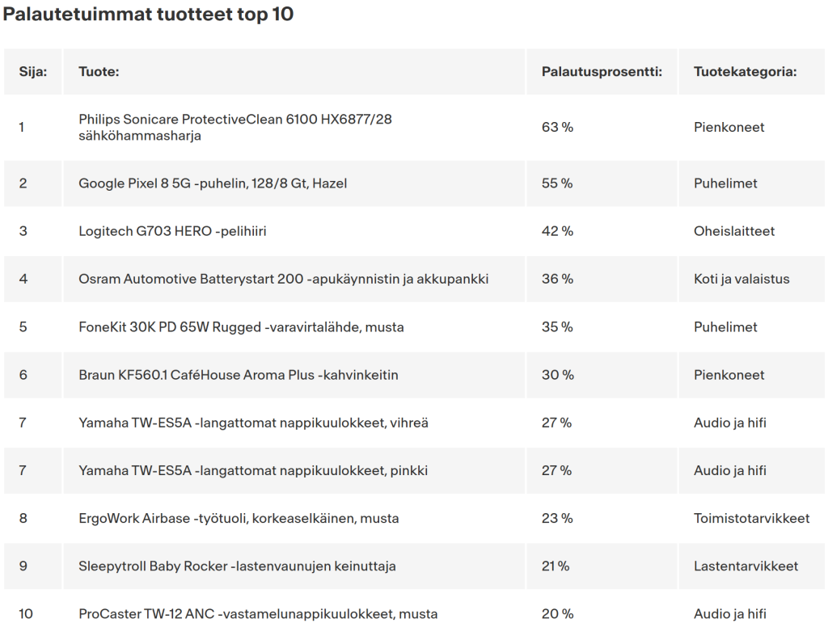The height and width of the screenshot is (644, 828).
Task: Click the Osram Automotive Batterystart 200 product
Action: click(283, 279)
